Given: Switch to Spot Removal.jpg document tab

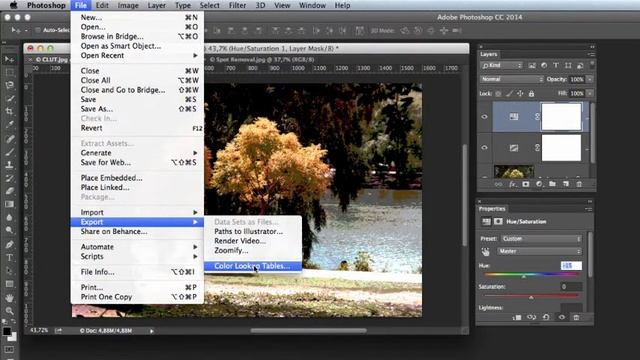Looking at the screenshot, I should pyautogui.click(x=262, y=59).
